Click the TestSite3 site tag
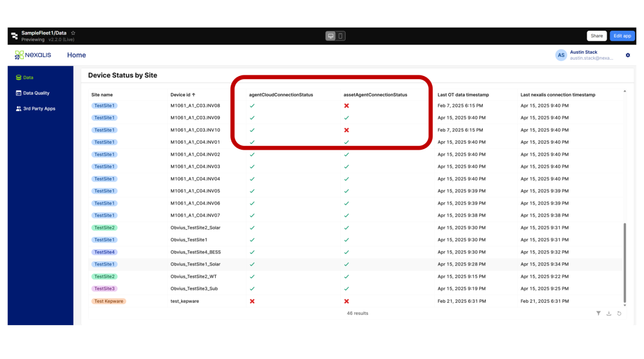This screenshot has height=359, width=644. click(x=105, y=289)
